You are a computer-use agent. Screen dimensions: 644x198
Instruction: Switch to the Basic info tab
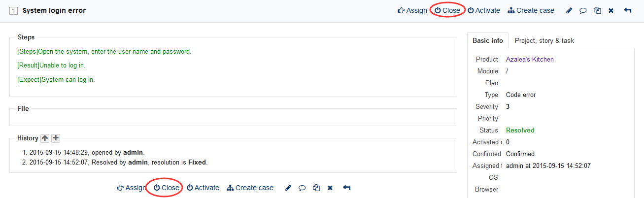click(487, 40)
